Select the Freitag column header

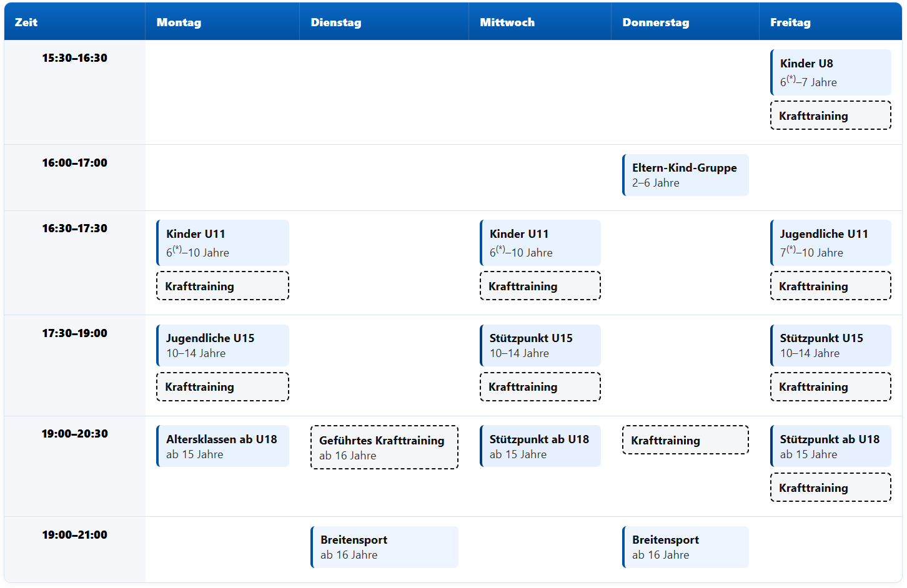790,22
